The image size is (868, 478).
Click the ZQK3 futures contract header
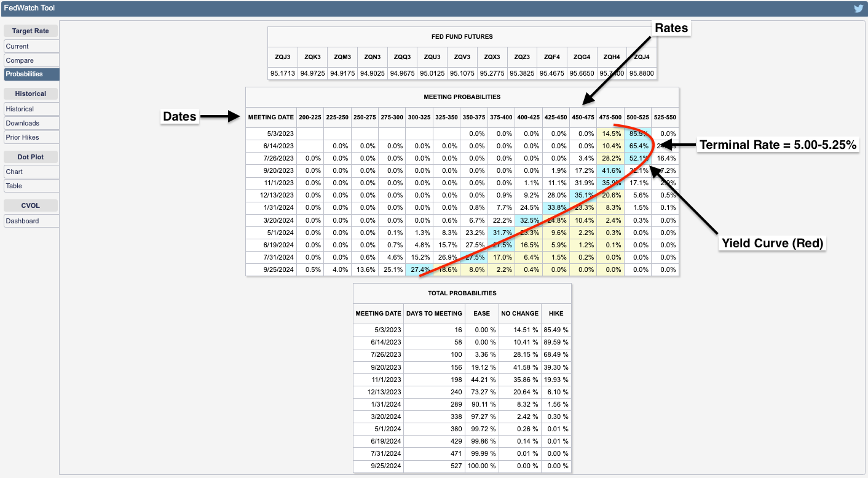[312, 57]
